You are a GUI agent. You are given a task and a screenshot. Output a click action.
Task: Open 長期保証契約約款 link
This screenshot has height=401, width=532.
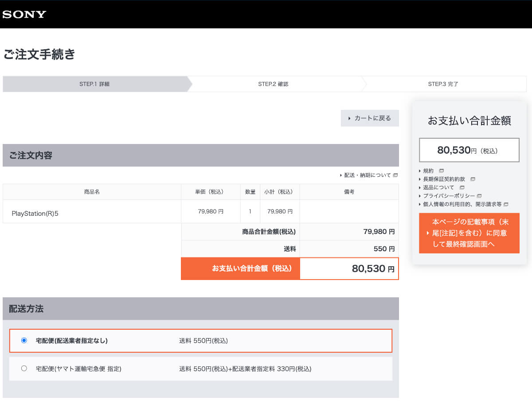point(444,179)
